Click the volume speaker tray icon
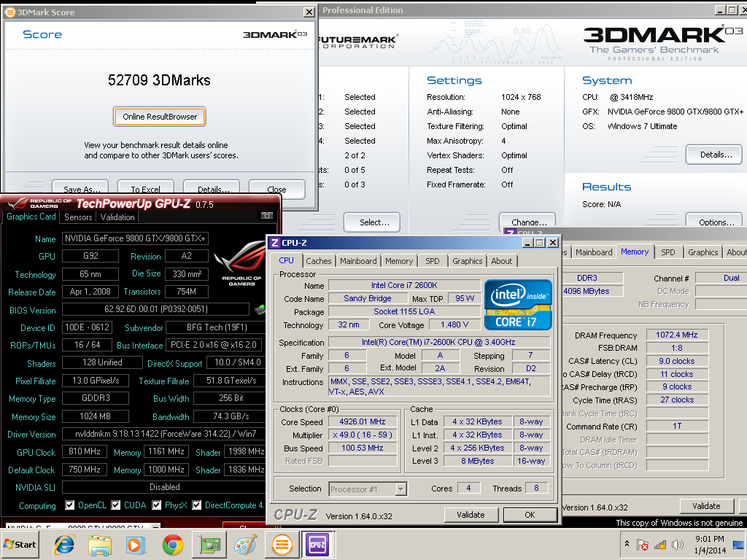Image resolution: width=747 pixels, height=560 pixels. click(677, 545)
